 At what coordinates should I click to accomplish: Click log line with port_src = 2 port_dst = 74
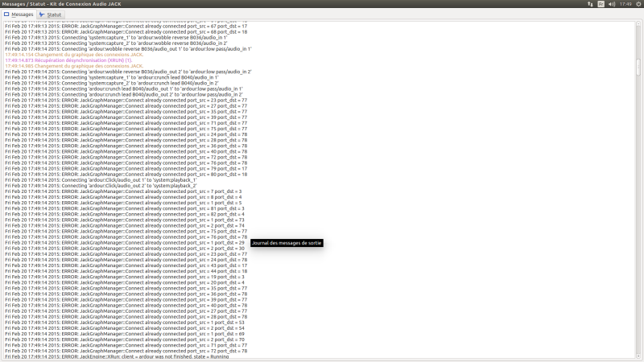tap(125, 226)
